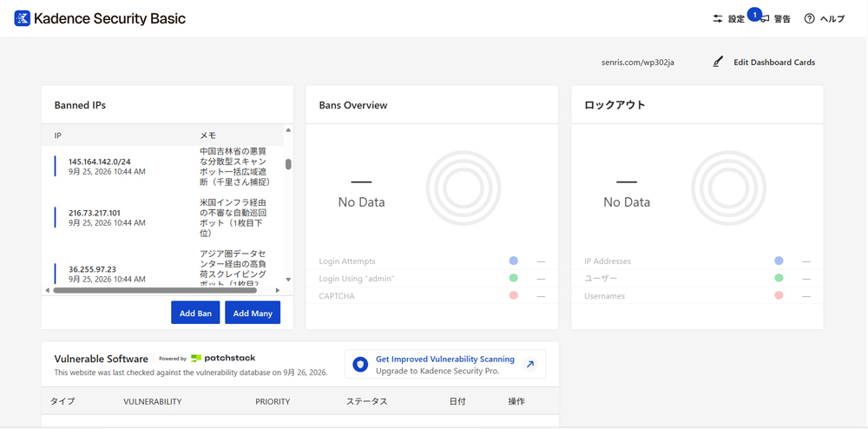Click the memo starting with 中国吉林省の悪質

point(235,166)
